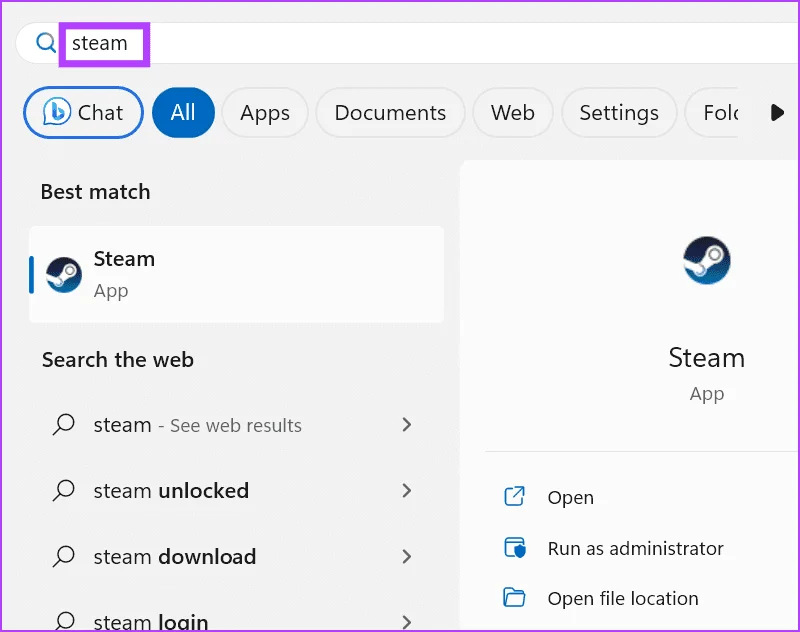
Task: Open the Steam app best match result
Action: tap(237, 274)
